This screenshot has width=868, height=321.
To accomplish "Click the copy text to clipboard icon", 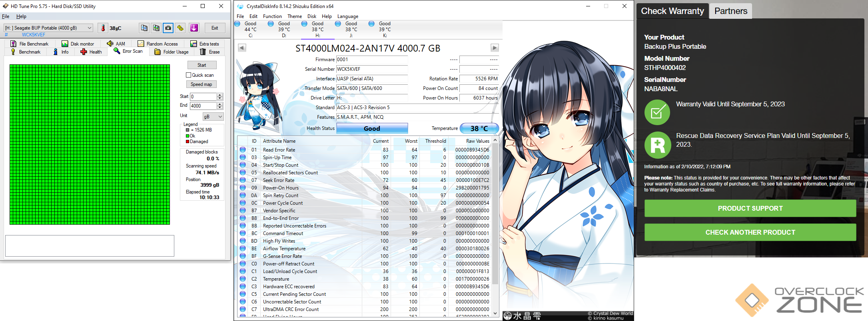I will click(x=144, y=28).
